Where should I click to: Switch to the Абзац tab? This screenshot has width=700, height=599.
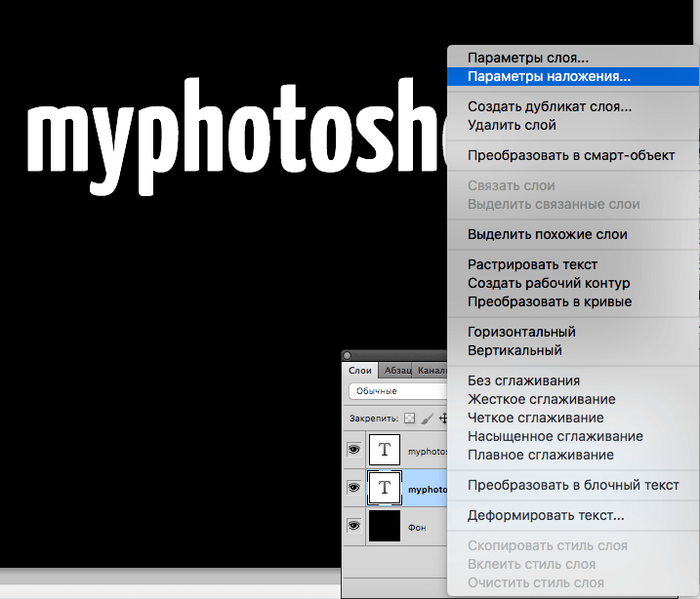tap(396, 371)
